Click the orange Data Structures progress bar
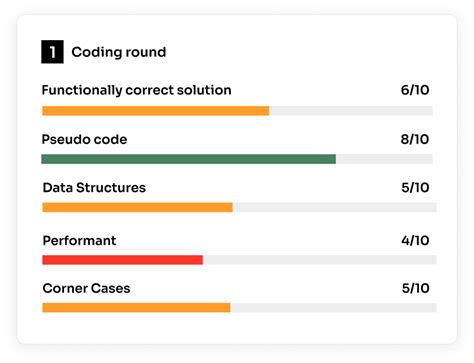Image resolution: width=474 pixels, height=363 pixels. click(x=137, y=207)
